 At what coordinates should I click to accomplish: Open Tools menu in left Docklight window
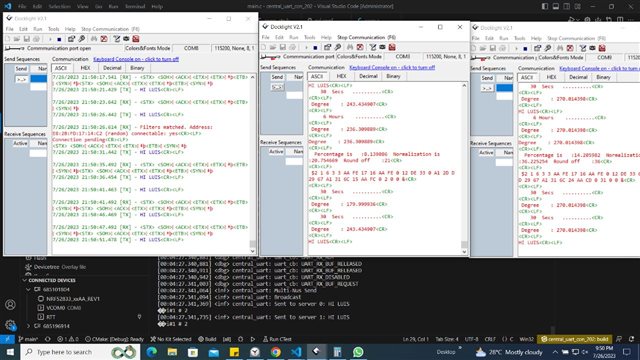53,29
